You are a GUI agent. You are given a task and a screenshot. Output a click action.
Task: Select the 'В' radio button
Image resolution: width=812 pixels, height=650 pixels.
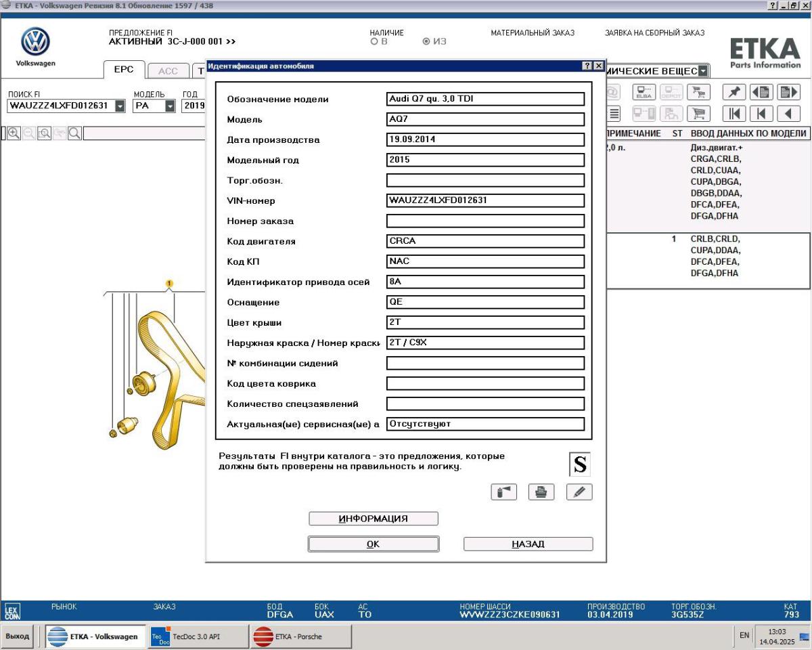coord(374,42)
